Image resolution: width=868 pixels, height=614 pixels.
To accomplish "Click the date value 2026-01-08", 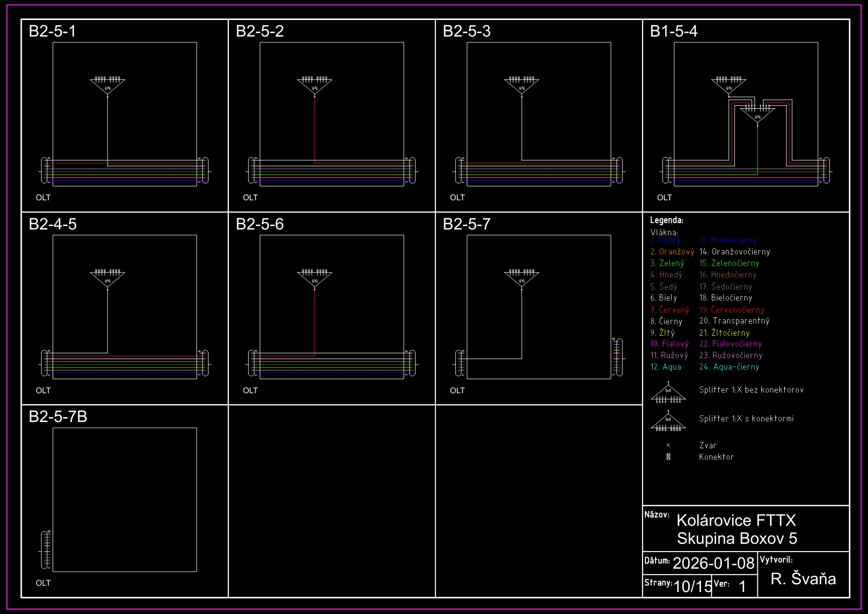I will pos(713,563).
